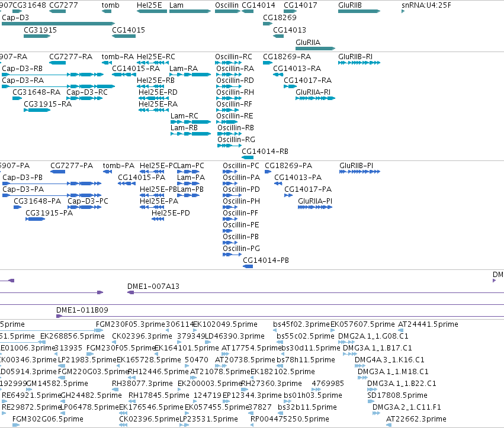Click protein Cap-D3-PB

(23, 178)
